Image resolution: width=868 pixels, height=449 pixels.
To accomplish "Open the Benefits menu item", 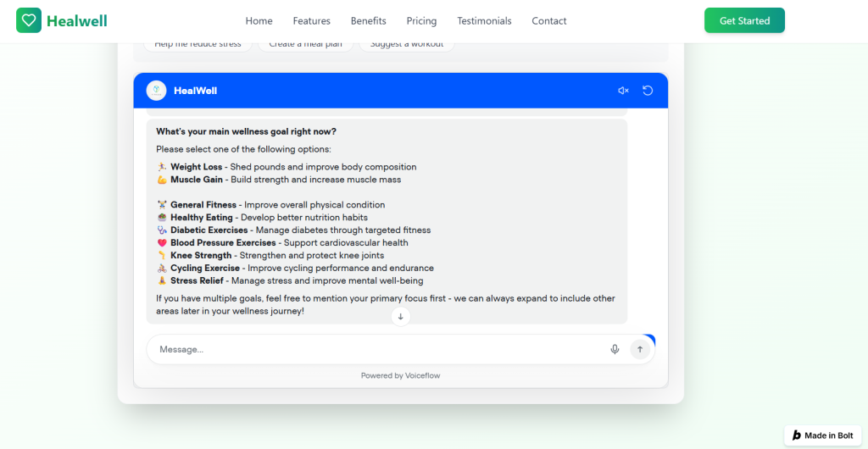I will coord(368,21).
